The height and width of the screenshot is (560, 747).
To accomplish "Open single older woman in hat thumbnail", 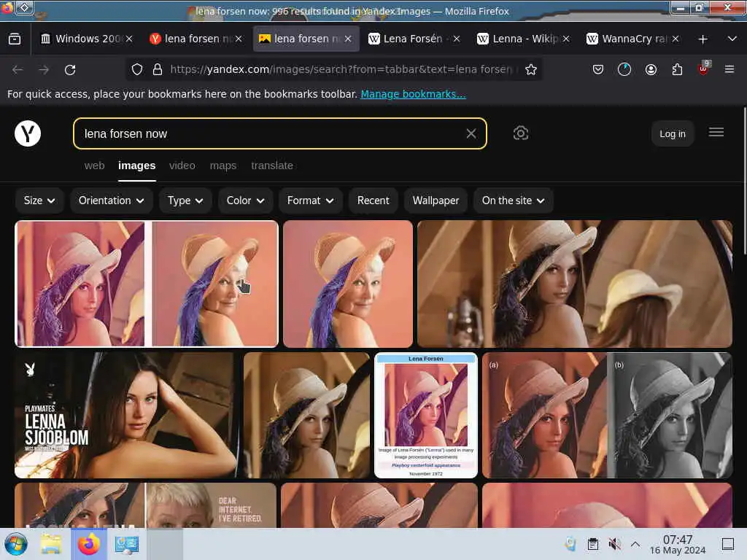I will coord(348,284).
